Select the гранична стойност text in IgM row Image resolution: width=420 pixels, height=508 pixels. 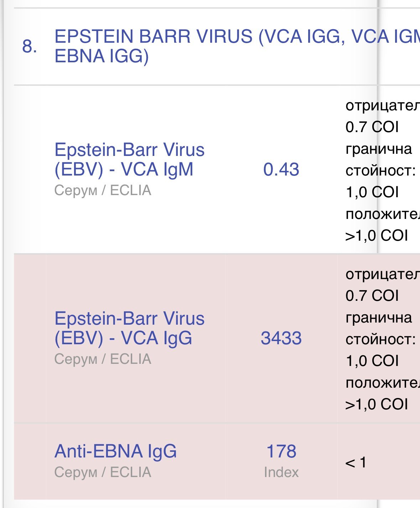[x=380, y=159]
